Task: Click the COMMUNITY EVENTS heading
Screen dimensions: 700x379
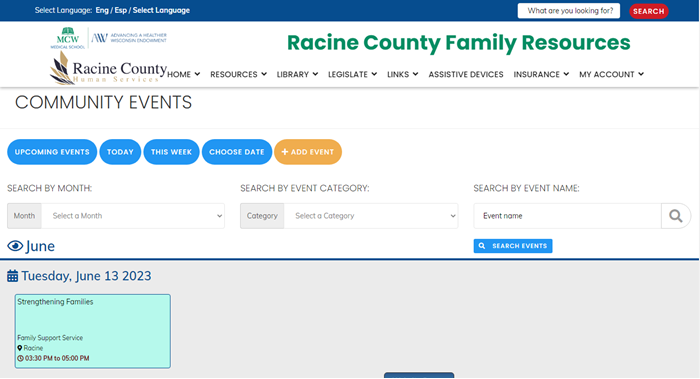Action: click(104, 103)
